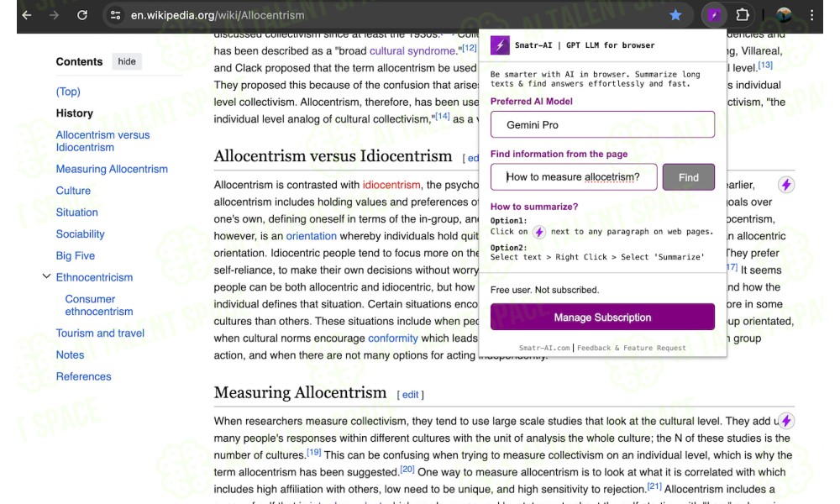The width and height of the screenshot is (840, 504).
Task: Click the question field containing 'How to measure allocetrism?'
Action: point(574,177)
